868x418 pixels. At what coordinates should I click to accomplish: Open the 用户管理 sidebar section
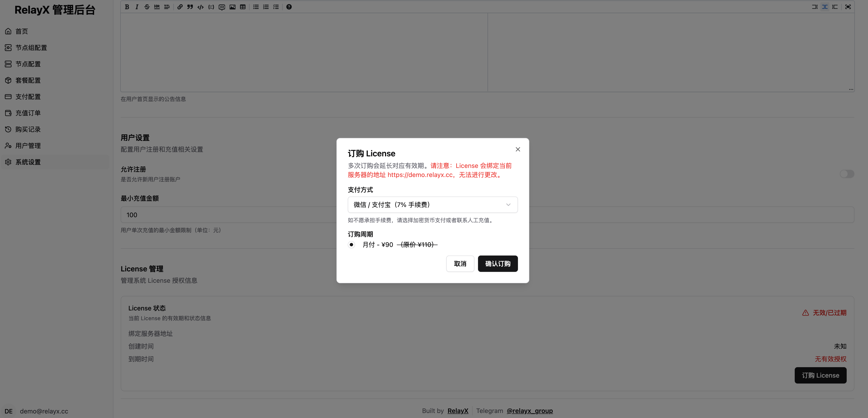pos(28,145)
